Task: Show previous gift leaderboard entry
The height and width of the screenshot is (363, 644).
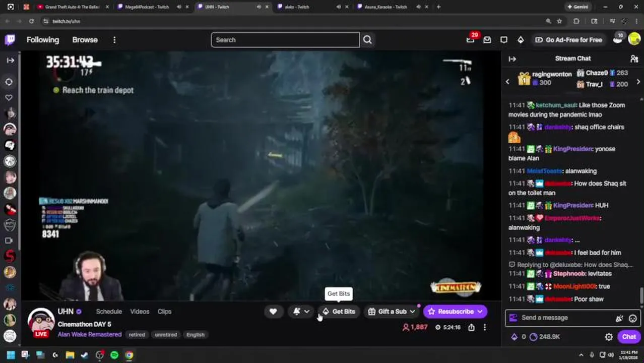Action: (507, 82)
